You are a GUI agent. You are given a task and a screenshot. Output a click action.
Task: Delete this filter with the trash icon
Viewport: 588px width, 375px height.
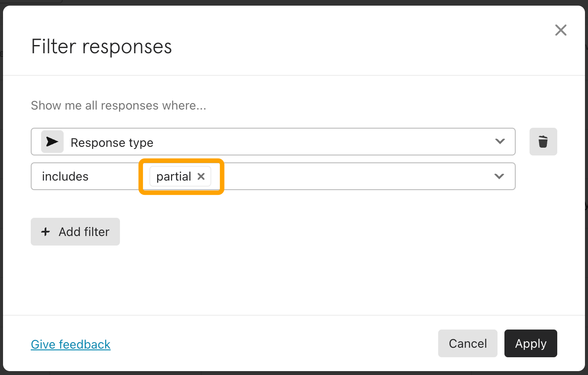pos(543,142)
